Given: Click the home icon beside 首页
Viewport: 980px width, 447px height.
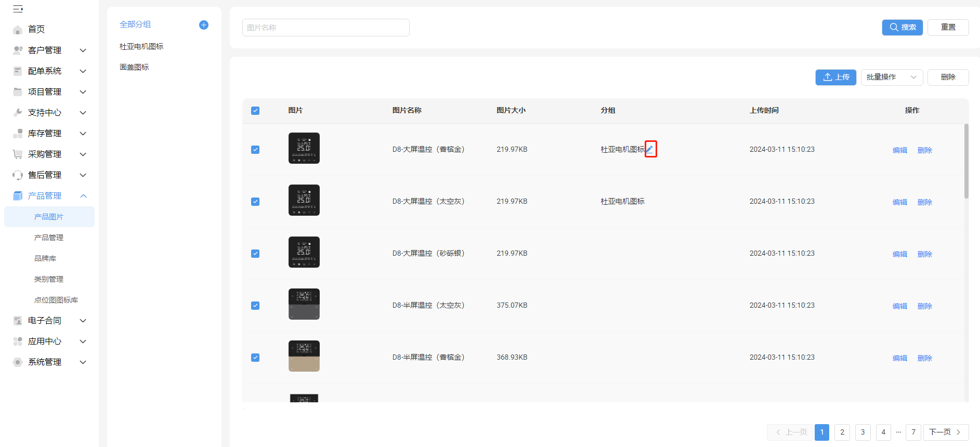Looking at the screenshot, I should pyautogui.click(x=18, y=30).
